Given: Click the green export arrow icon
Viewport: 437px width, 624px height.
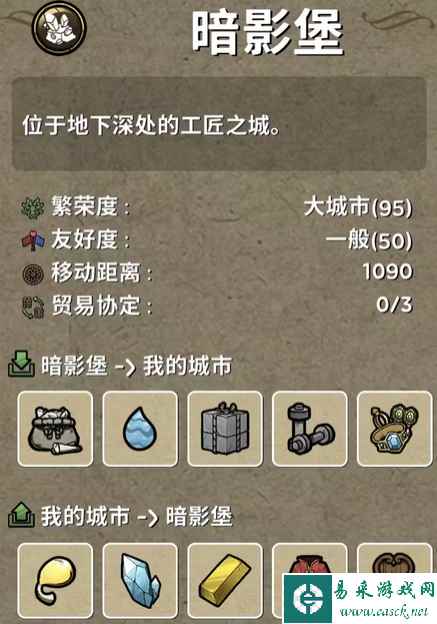Looking at the screenshot, I should [21, 515].
